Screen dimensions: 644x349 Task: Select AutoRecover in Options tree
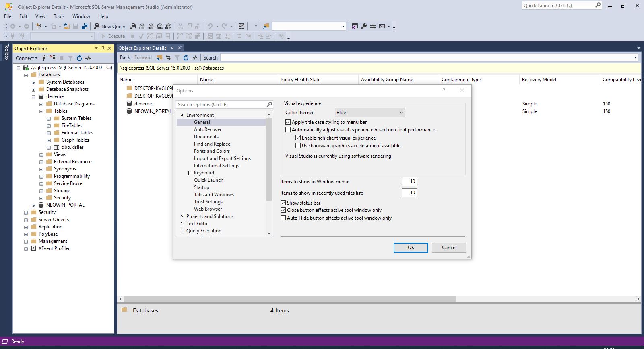point(208,129)
